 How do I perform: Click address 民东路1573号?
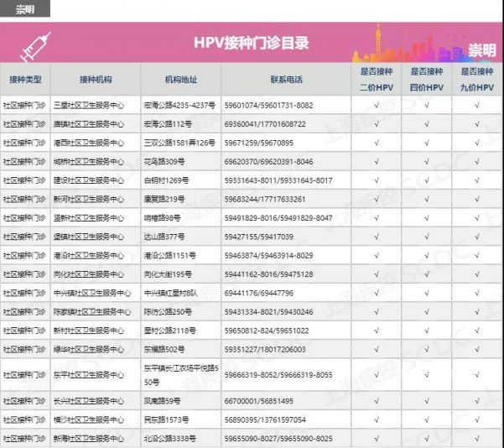click(x=166, y=419)
